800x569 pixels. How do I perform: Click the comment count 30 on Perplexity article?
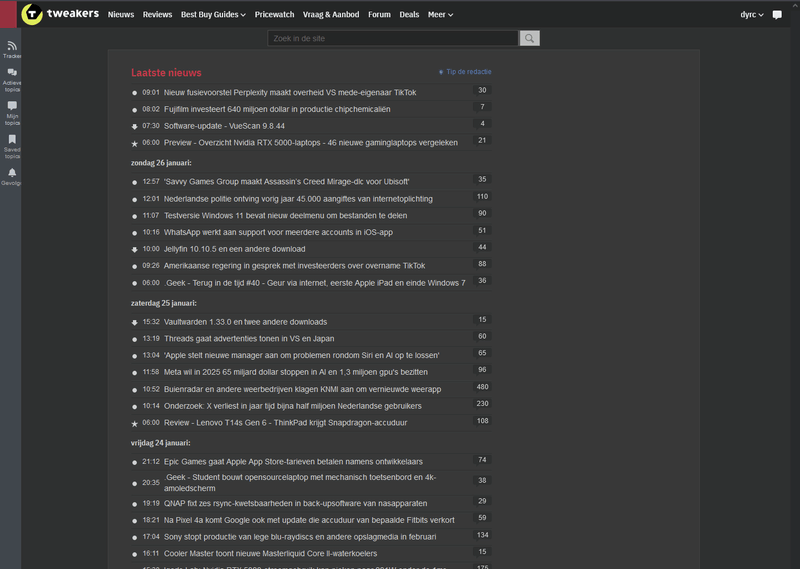pos(482,90)
